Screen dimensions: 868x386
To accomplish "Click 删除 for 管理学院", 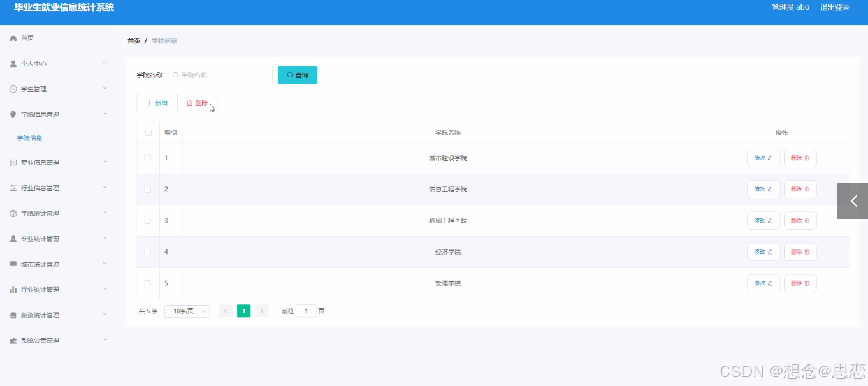I will coord(800,283).
